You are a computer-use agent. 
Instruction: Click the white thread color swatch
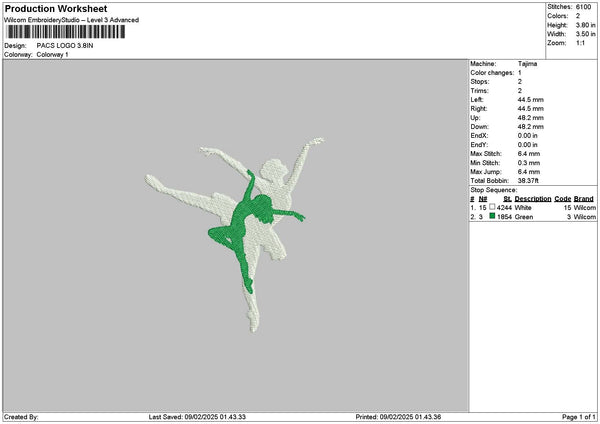click(492, 207)
